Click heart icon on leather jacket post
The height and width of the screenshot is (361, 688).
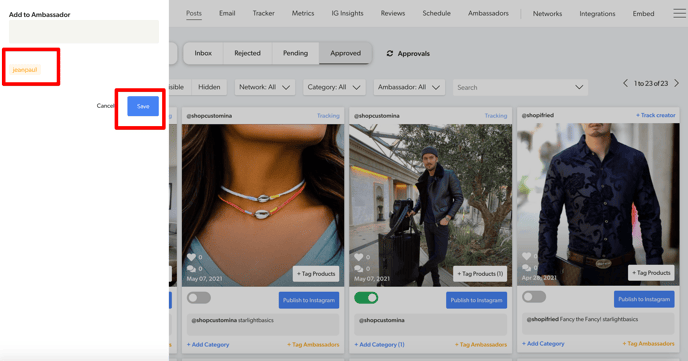coord(359,257)
